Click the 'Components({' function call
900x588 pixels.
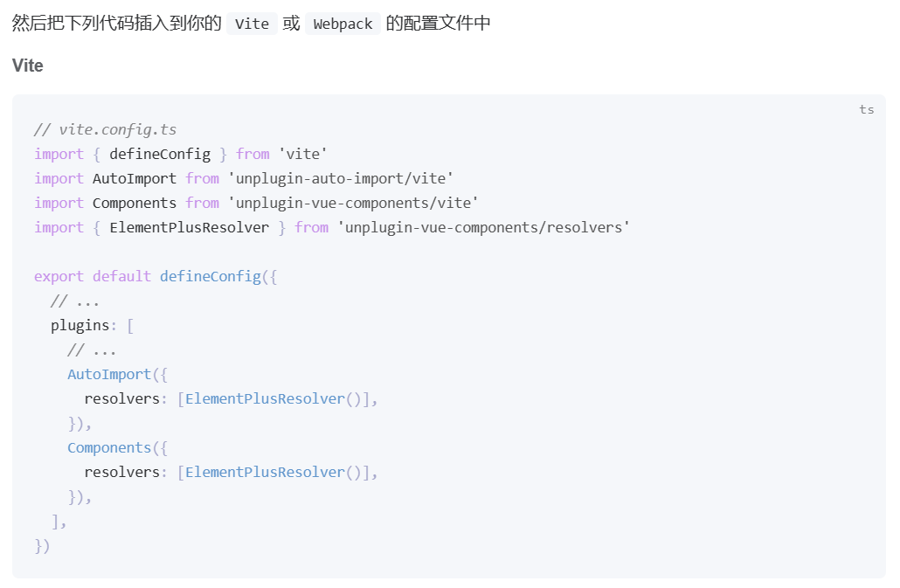tap(117, 447)
